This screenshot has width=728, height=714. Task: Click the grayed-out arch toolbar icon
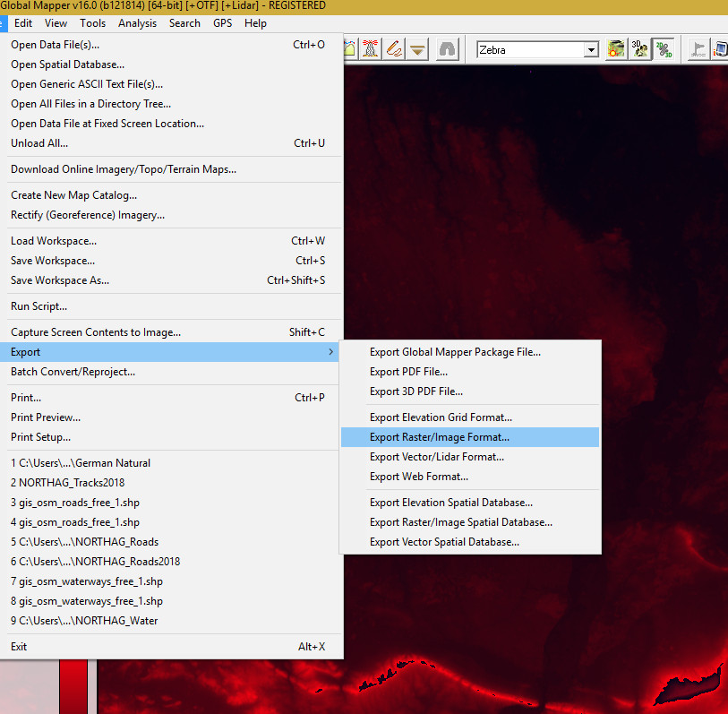coord(447,48)
